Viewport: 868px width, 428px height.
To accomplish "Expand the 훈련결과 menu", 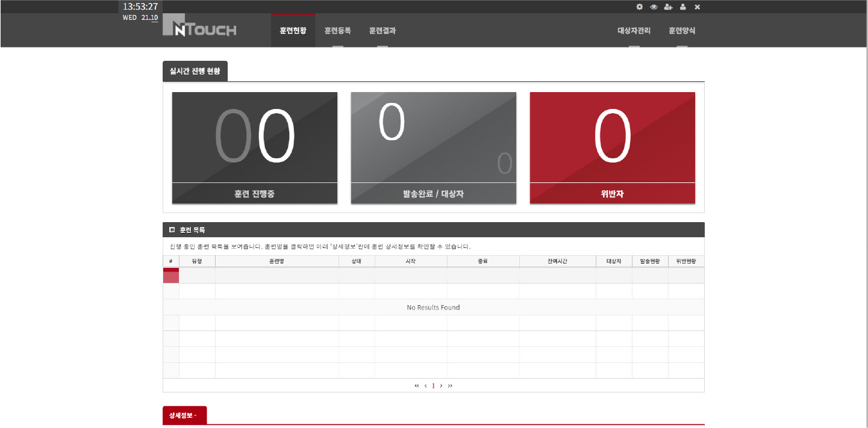I will tap(382, 31).
